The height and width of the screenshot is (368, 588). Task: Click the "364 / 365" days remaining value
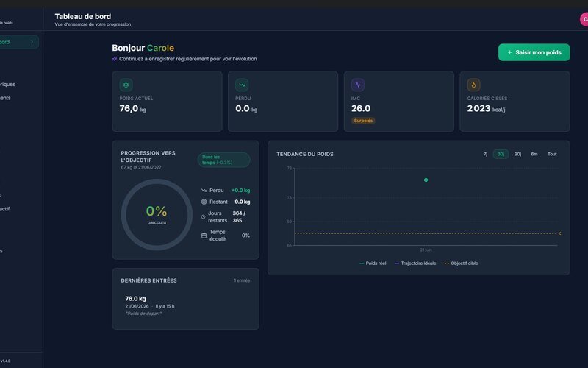[239, 216]
